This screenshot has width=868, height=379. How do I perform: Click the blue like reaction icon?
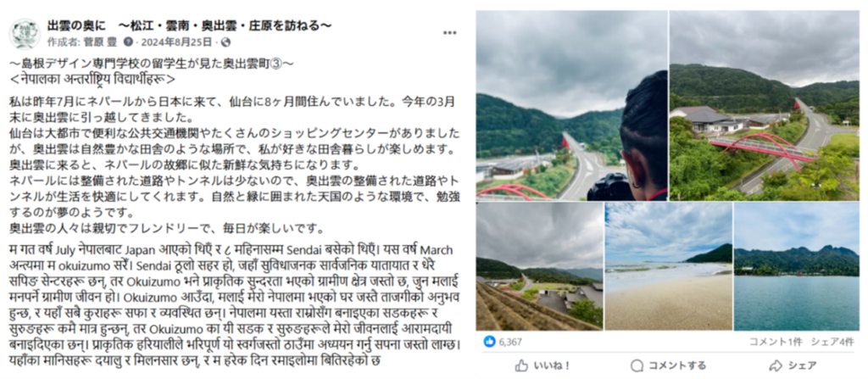click(489, 342)
